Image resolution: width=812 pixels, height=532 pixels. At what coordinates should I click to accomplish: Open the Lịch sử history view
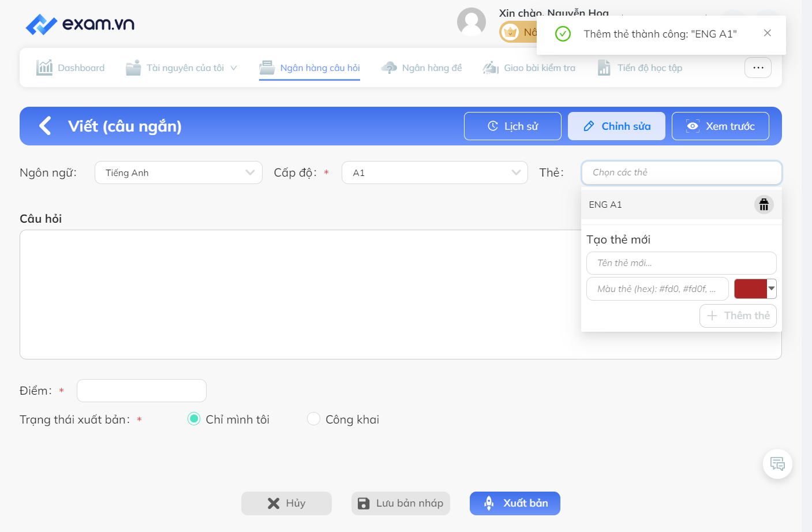pyautogui.click(x=512, y=126)
